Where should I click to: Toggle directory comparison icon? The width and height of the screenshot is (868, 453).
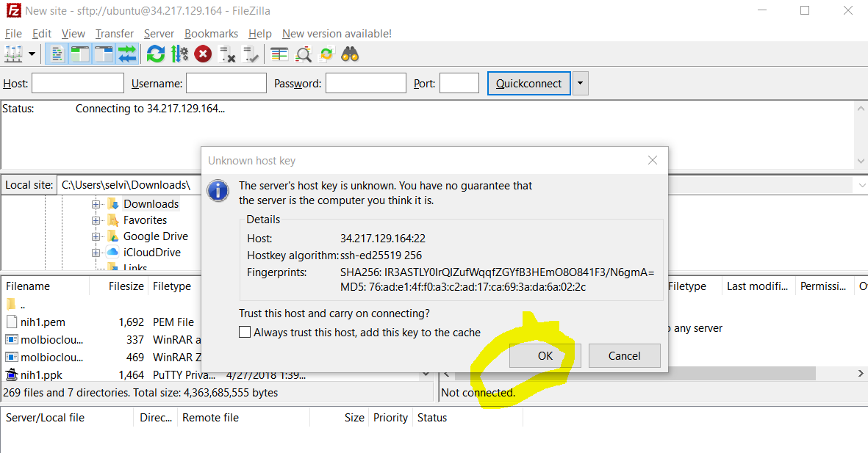[304, 54]
